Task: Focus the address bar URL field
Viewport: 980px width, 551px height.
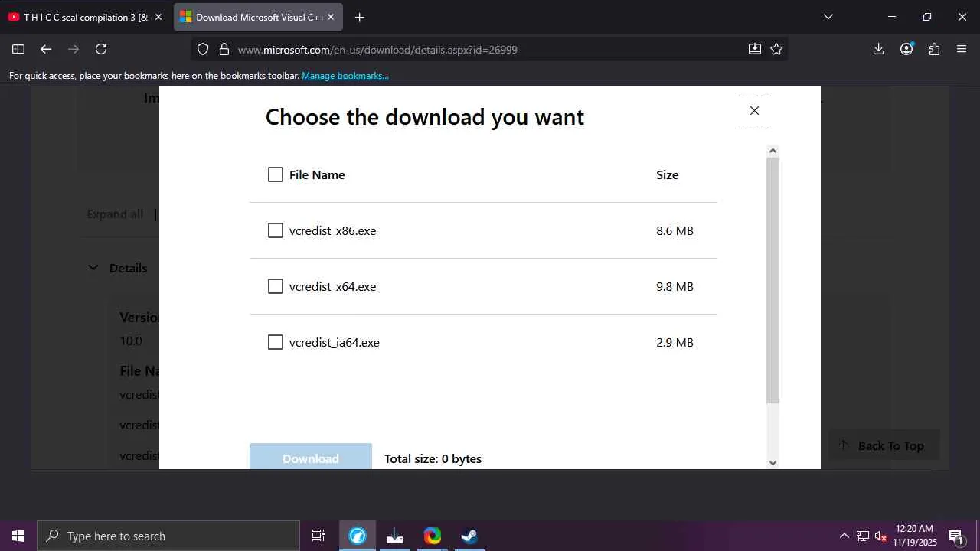Action: [x=488, y=50]
